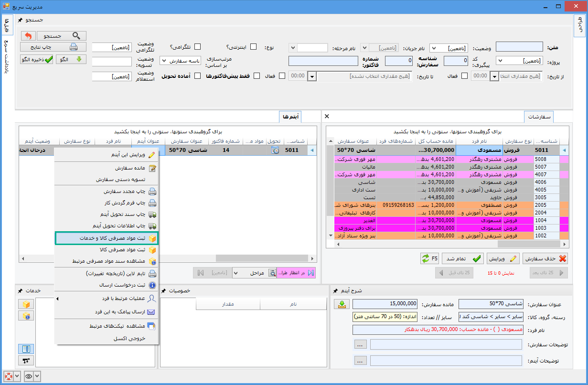Screen dimensions: 588x385
Task: Click the magnifier جستجو search button
Action: (62, 36)
